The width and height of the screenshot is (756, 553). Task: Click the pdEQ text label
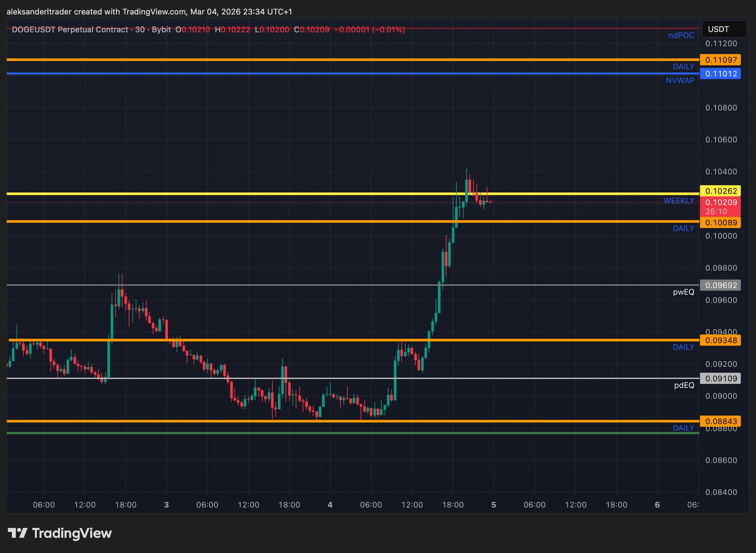[684, 385]
